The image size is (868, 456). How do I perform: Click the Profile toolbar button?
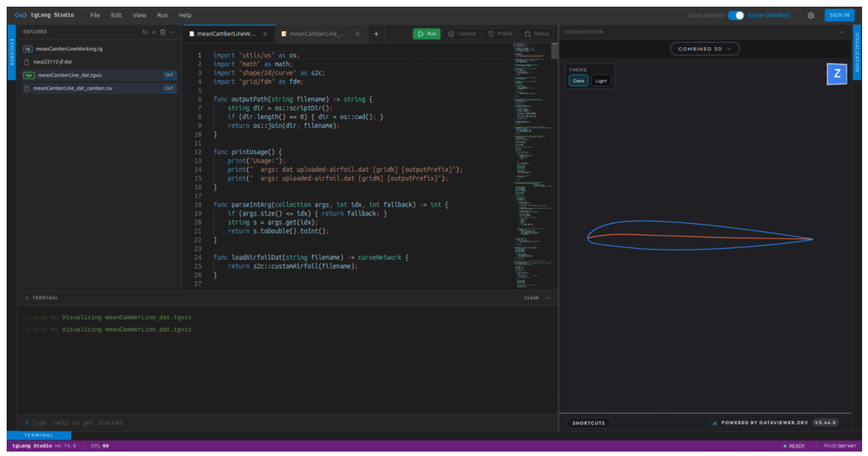pos(500,34)
